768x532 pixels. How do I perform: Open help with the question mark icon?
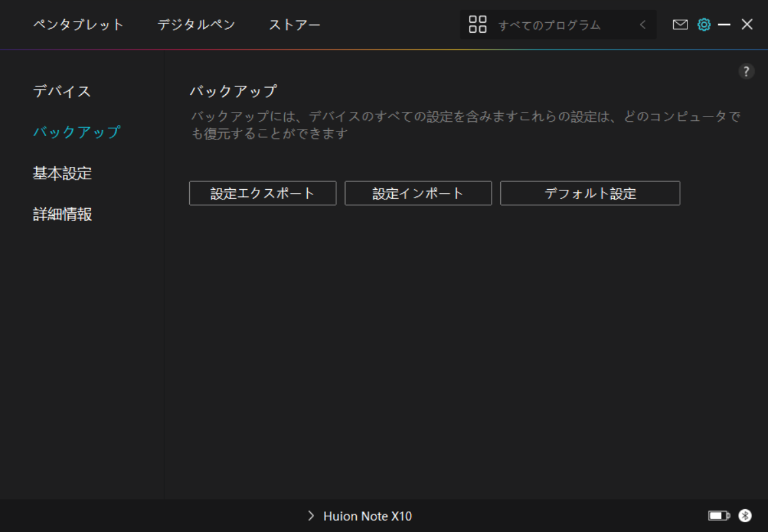pos(746,72)
